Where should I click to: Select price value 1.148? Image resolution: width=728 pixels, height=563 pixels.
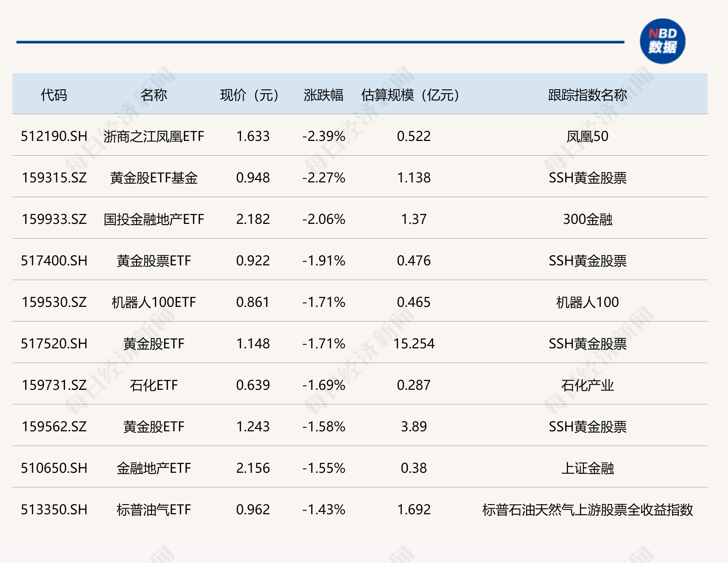(253, 343)
